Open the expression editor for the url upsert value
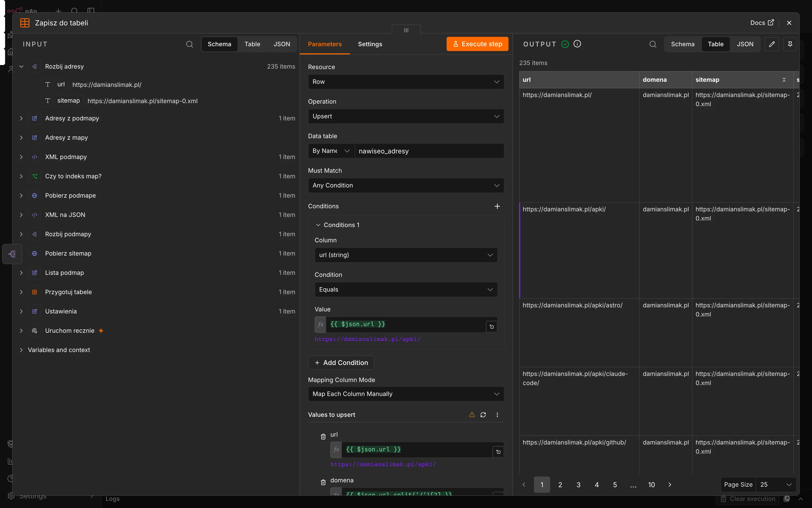Screen dimensions: 812x508 pyautogui.click(x=498, y=452)
